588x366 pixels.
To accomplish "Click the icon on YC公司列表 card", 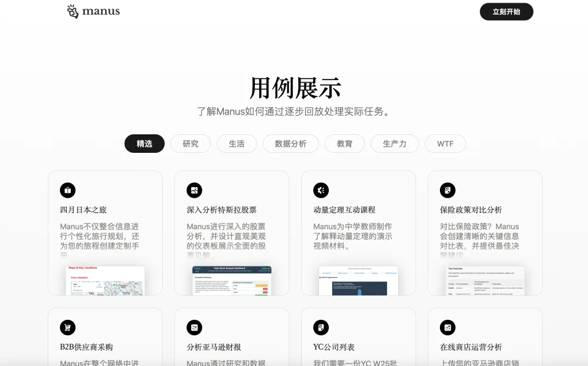I will click(321, 327).
